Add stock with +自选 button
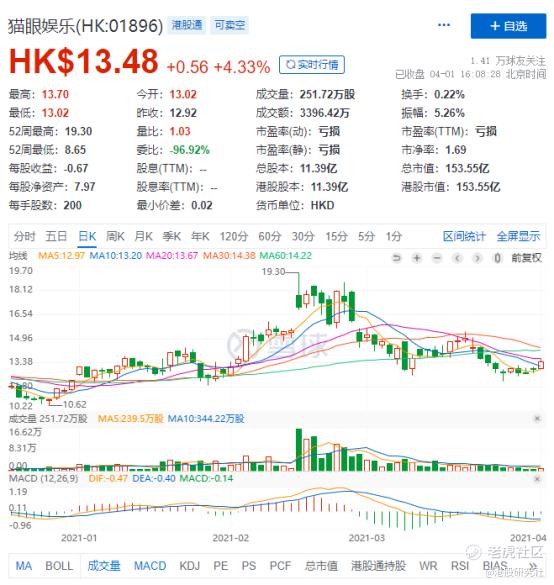Image resolution: width=554 pixels, height=585 pixels. click(508, 26)
